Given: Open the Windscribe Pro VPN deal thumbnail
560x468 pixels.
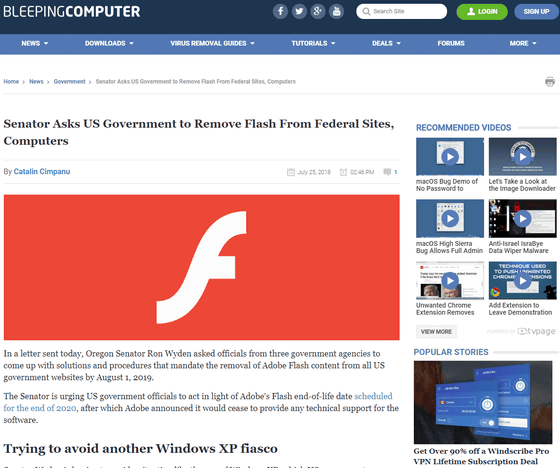Looking at the screenshot, I should 483,402.
